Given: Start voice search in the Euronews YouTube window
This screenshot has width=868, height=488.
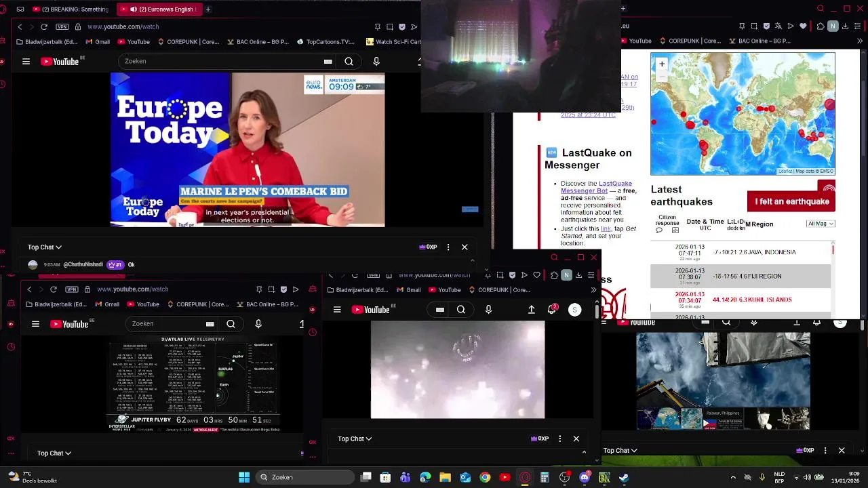Looking at the screenshot, I should tap(376, 61).
